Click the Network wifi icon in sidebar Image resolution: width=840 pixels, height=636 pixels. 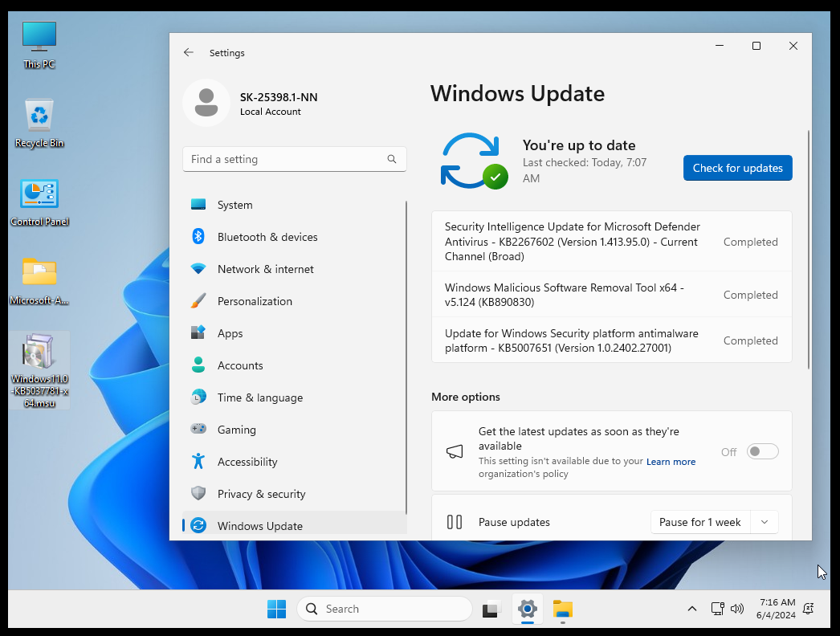198,269
